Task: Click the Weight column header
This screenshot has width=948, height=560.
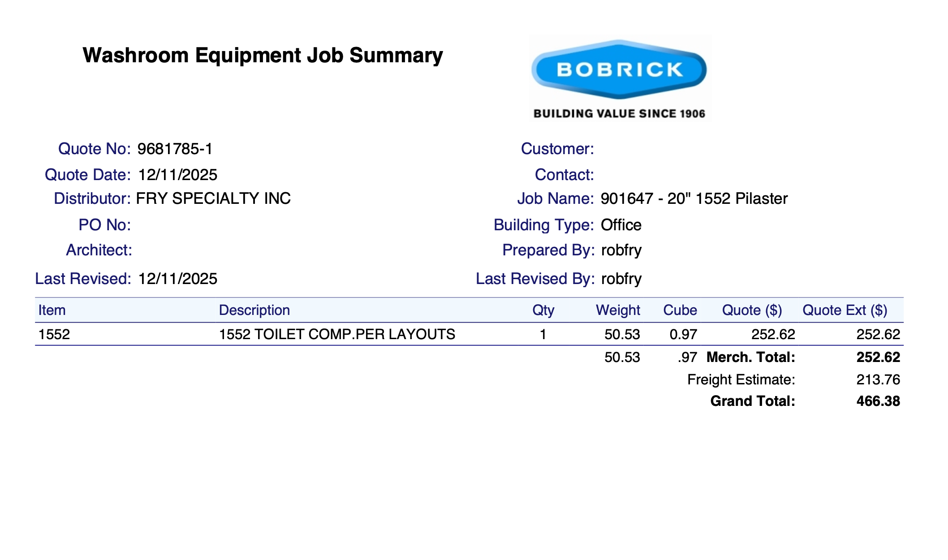Action: point(618,310)
